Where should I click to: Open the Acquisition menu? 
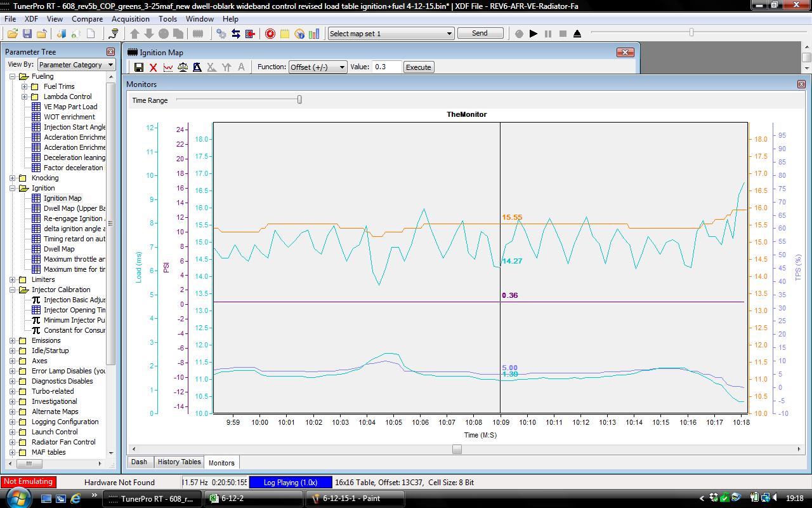131,19
